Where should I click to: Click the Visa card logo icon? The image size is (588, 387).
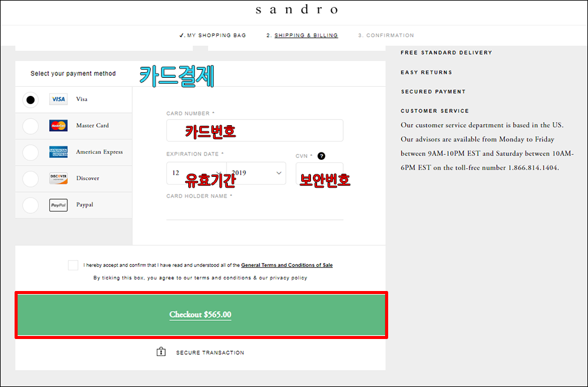(58, 100)
